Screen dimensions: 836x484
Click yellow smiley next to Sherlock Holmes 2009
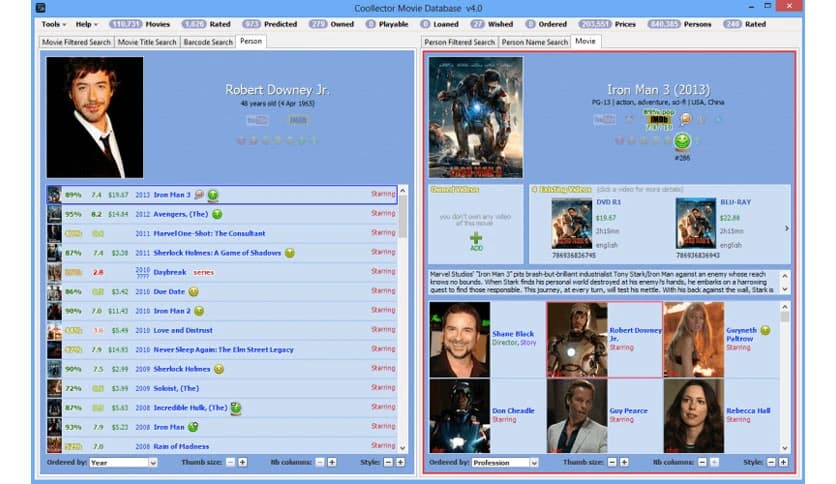219,369
